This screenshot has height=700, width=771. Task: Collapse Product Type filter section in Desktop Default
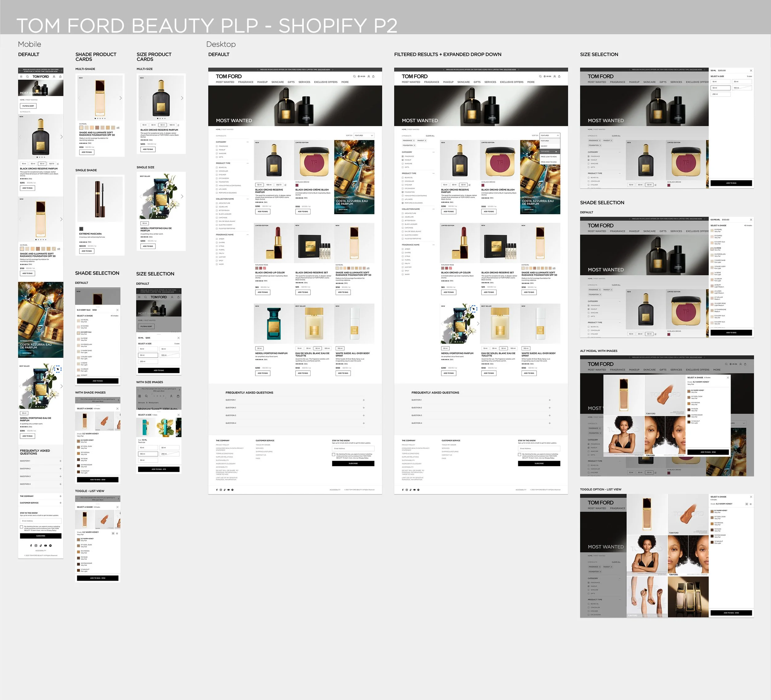point(247,163)
